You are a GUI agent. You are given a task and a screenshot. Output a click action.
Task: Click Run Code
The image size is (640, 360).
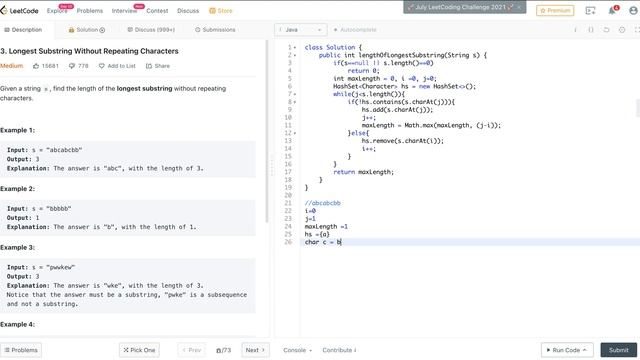click(x=567, y=350)
